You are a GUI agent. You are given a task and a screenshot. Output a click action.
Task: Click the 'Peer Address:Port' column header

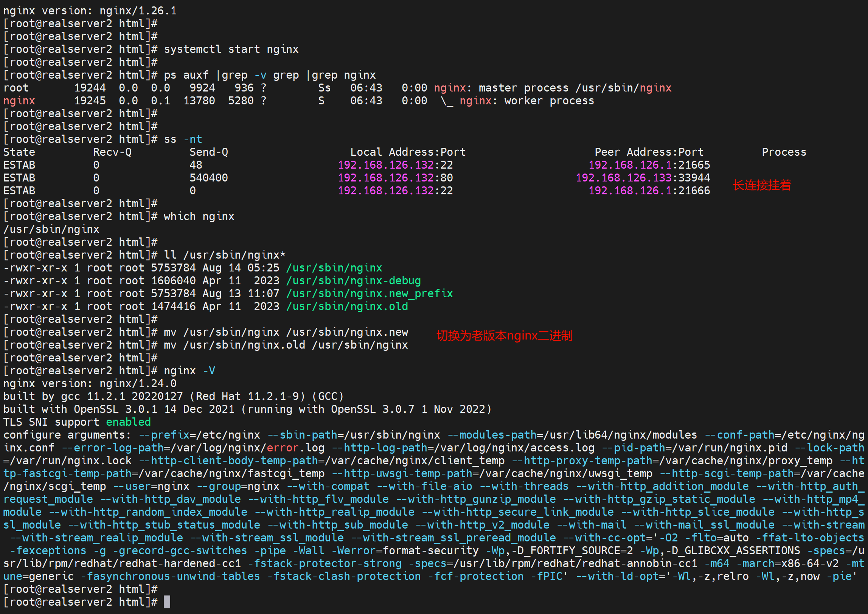[649, 152]
